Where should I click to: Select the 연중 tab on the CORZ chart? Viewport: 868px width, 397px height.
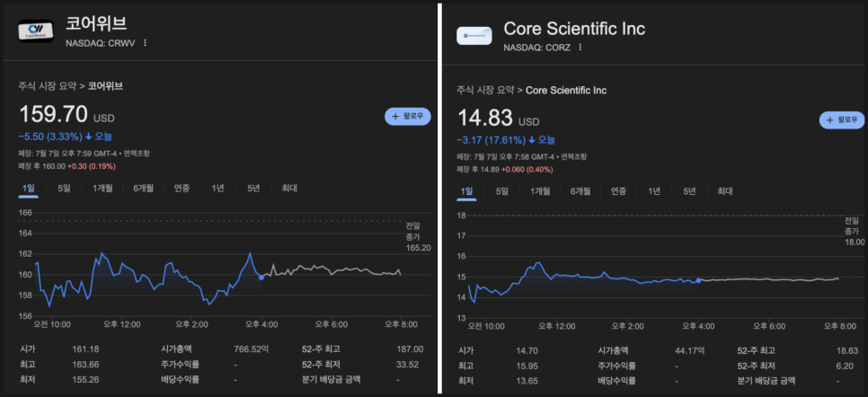tap(619, 191)
